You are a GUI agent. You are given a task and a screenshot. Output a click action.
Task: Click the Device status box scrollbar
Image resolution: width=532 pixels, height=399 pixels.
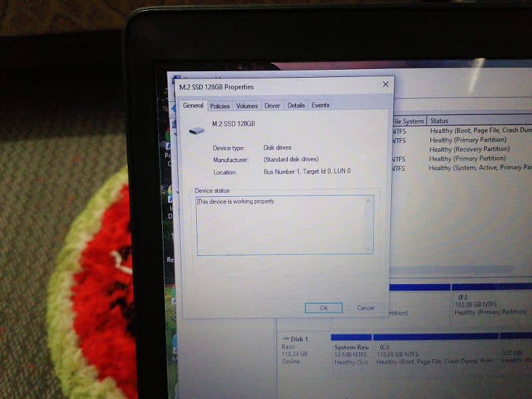(369, 225)
